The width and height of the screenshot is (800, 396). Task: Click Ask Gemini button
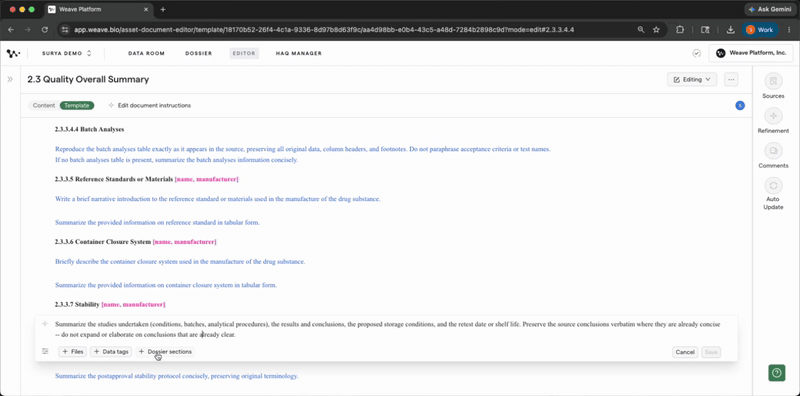pos(770,10)
